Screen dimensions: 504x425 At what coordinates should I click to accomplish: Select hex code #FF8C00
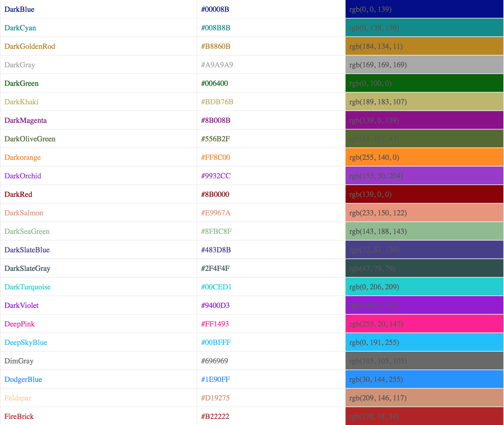click(216, 157)
